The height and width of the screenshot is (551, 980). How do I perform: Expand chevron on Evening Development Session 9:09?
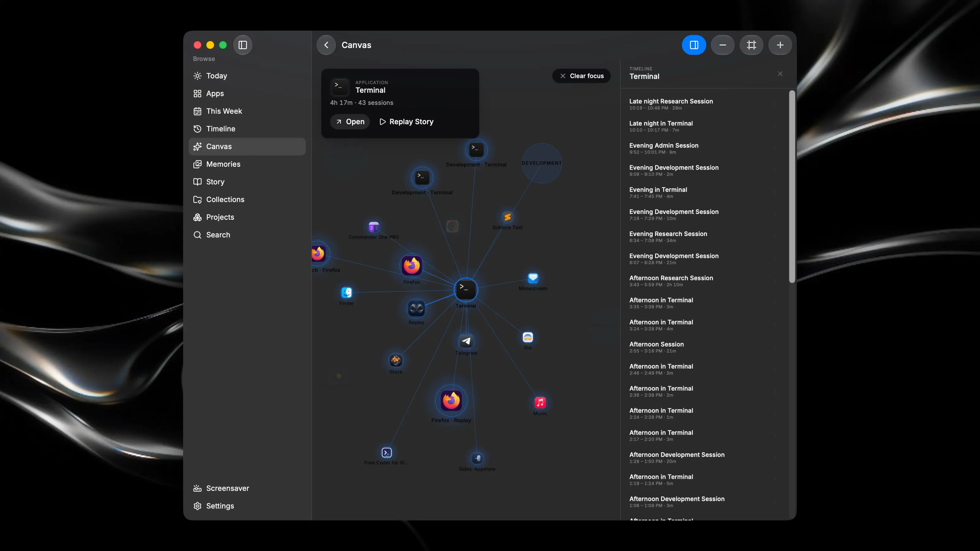(x=775, y=171)
